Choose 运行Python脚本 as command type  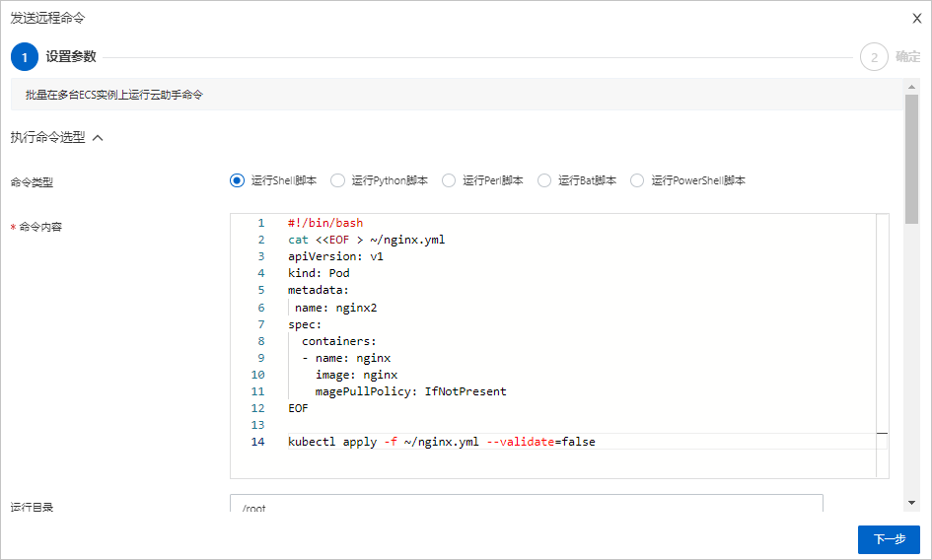338,180
